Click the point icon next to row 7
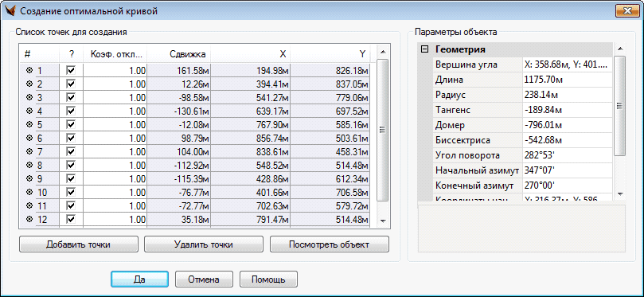 [29, 151]
